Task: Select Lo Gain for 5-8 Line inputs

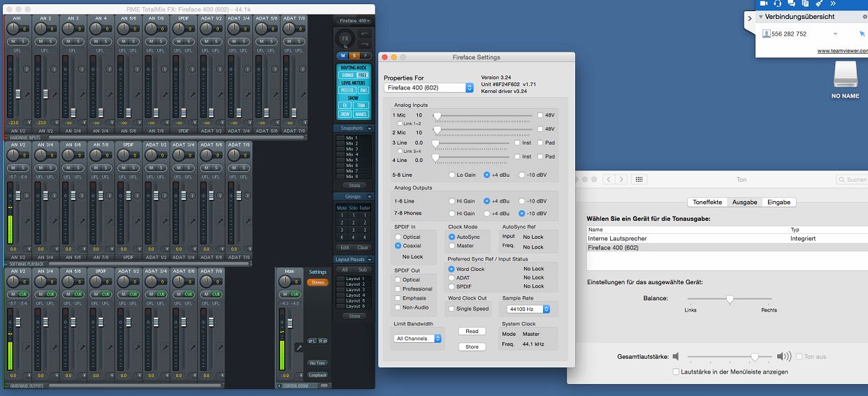Action: click(451, 175)
